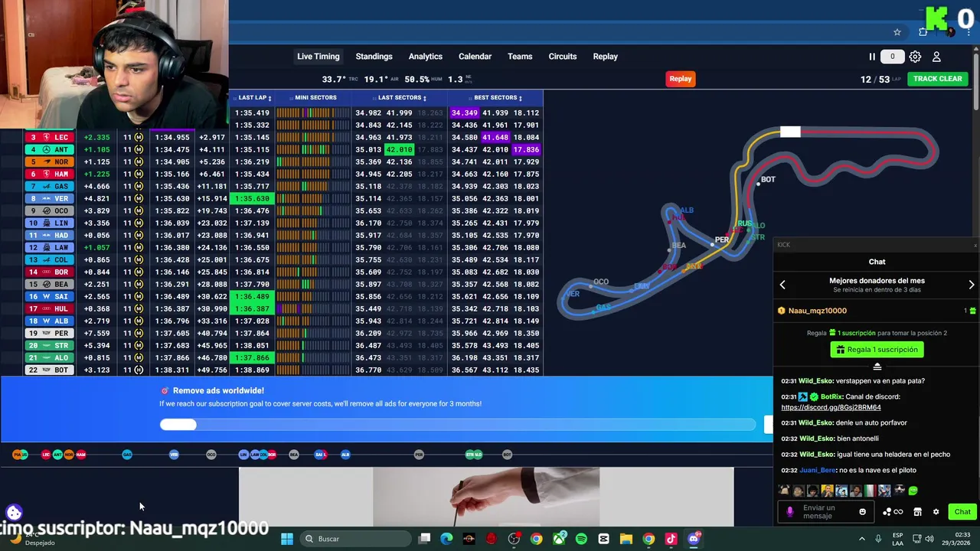Click the Juani_Bere username in chat

(x=816, y=471)
